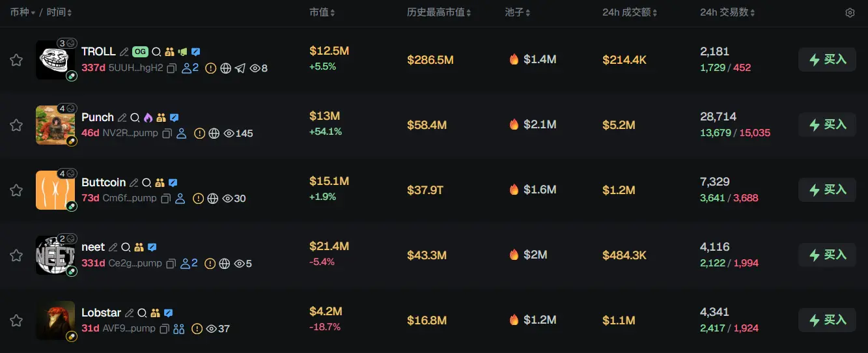Click the purple flame icon next to Punch

148,118
